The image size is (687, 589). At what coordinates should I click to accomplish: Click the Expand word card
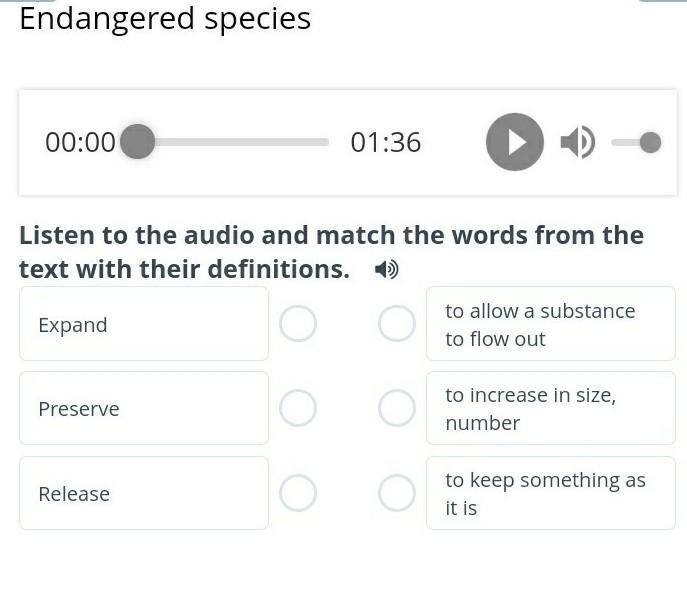[144, 324]
